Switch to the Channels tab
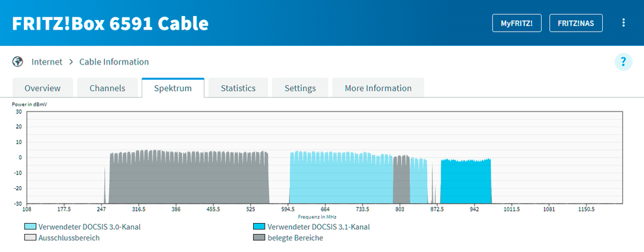 coord(107,88)
